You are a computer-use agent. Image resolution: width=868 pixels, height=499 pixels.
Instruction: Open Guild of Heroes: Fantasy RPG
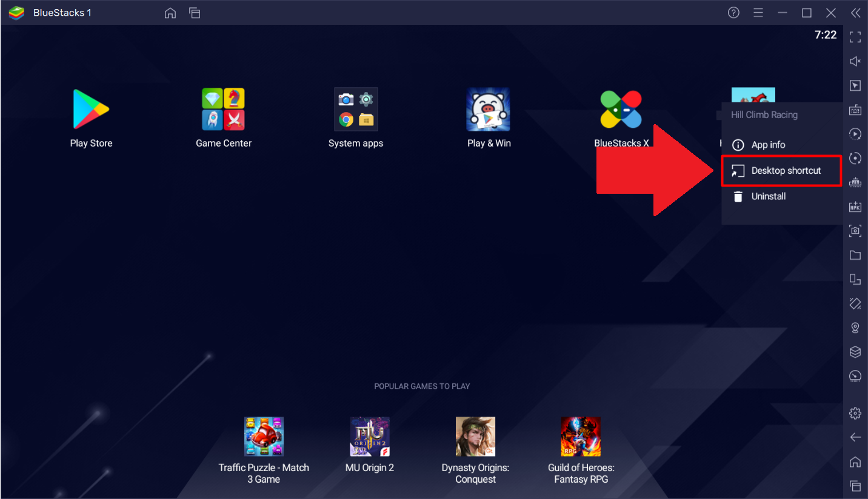(x=581, y=437)
